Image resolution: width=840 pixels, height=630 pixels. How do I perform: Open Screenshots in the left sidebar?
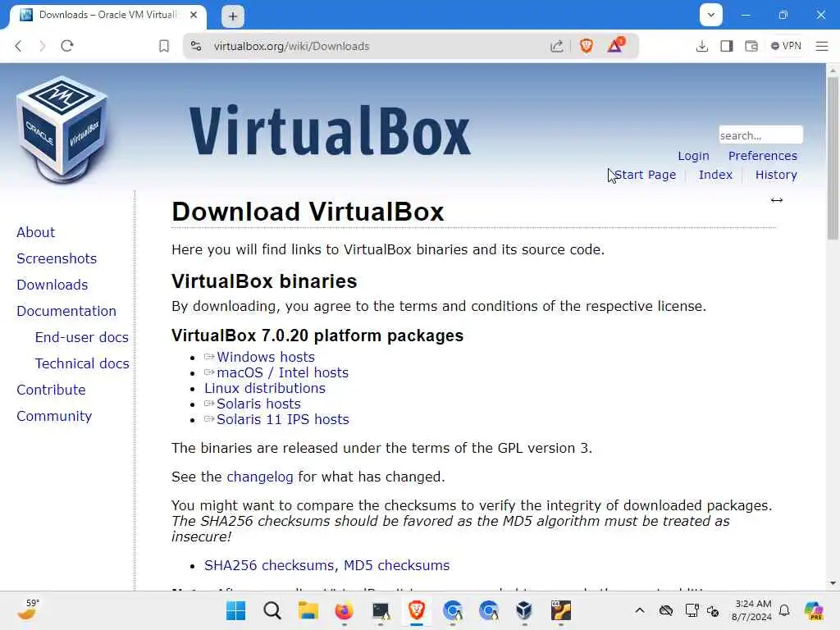pyautogui.click(x=57, y=258)
